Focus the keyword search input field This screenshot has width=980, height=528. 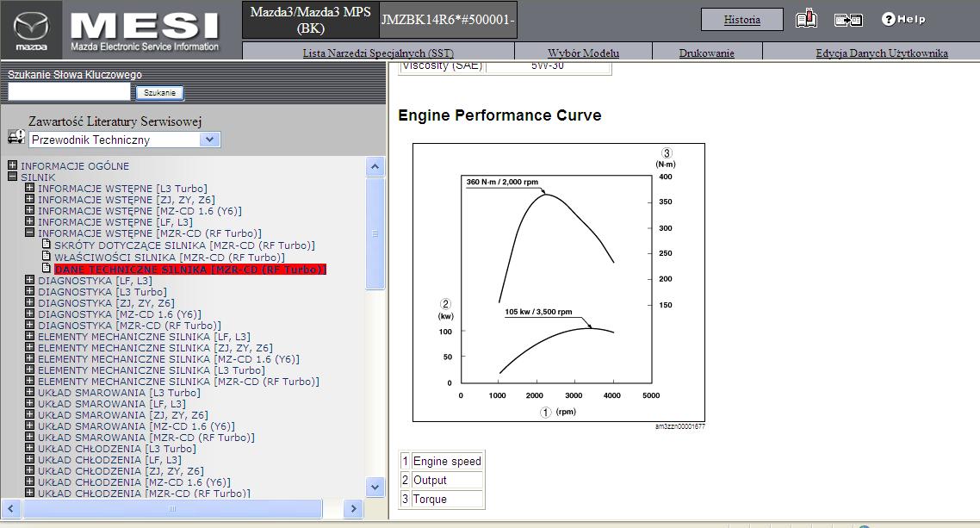click(x=69, y=91)
